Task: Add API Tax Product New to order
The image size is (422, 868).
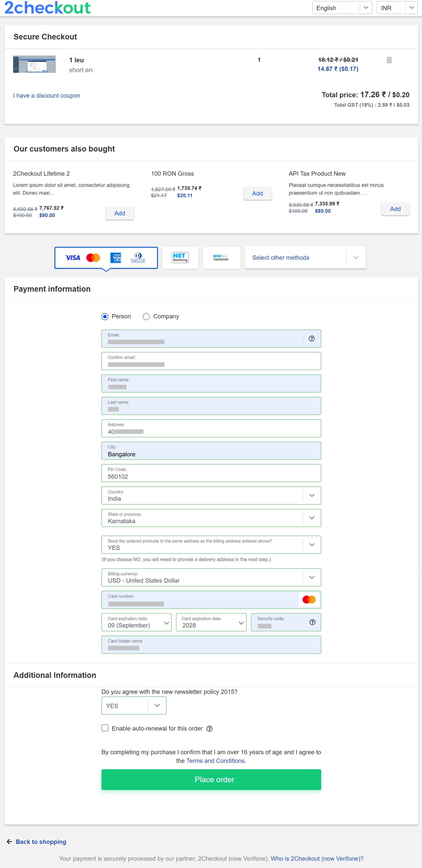Action: click(x=395, y=209)
